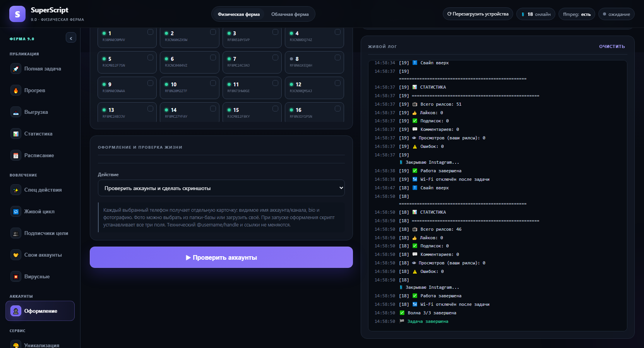Clear the live log with ОЧИСТИТЬ
Screen dimensions: 644x348
[612, 46]
